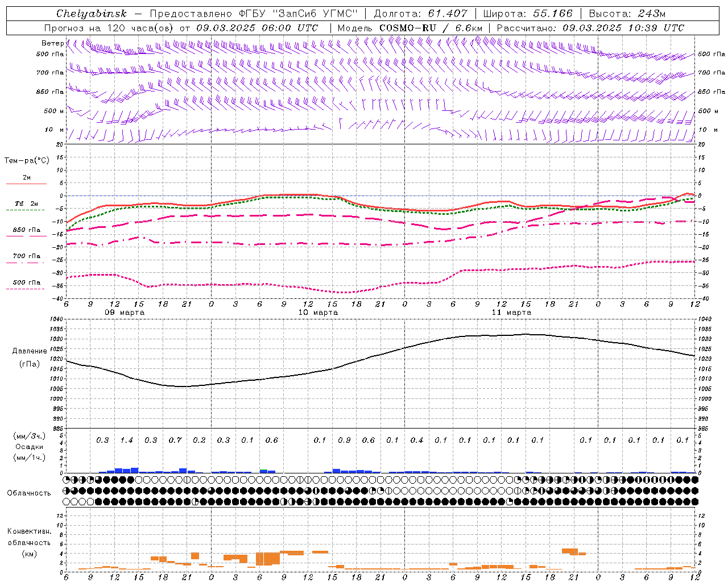Click the '(км)' unit label under convective cloudiness
728x582 pixels.
click(30, 554)
